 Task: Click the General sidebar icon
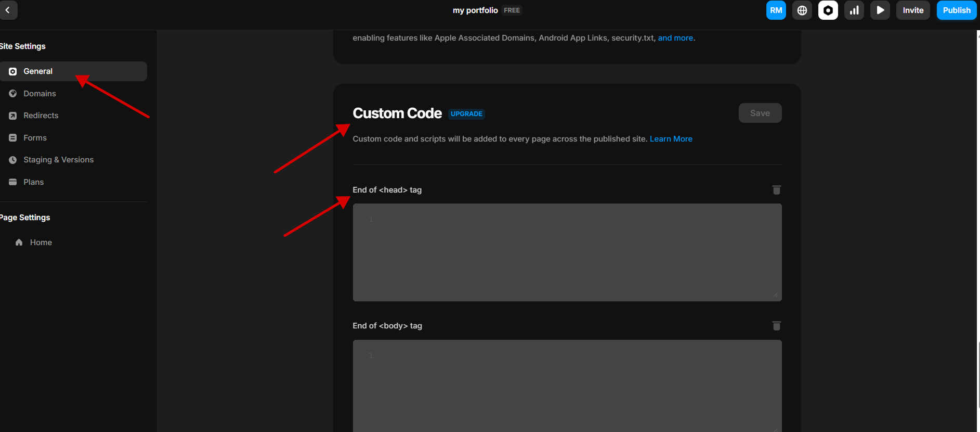pyautogui.click(x=13, y=71)
